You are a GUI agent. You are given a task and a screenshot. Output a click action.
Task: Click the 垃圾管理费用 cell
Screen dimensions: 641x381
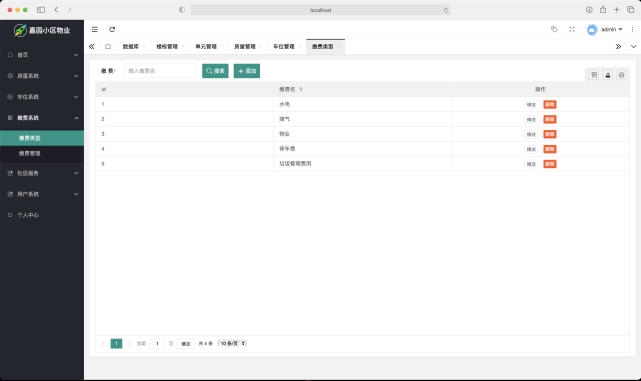[x=362, y=164]
